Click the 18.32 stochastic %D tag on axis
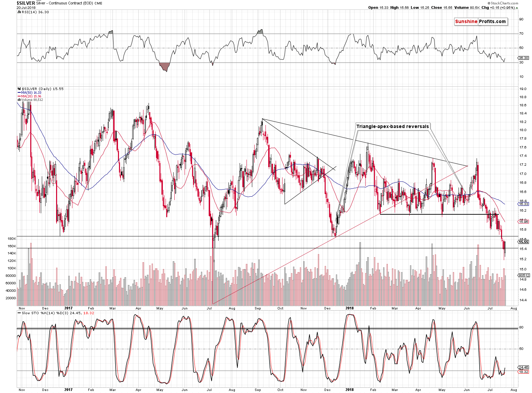Screen dimensions: 532x393 tap(524, 372)
